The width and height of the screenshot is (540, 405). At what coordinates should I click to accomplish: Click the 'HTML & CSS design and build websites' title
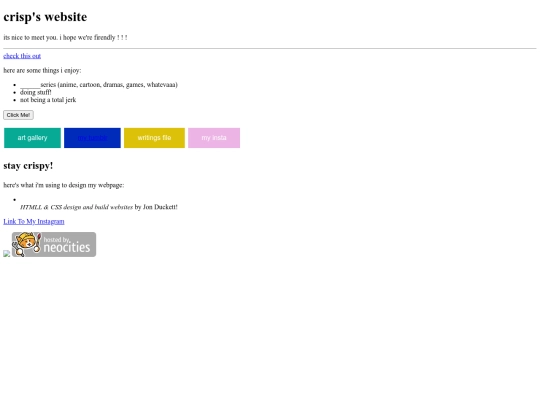click(76, 207)
